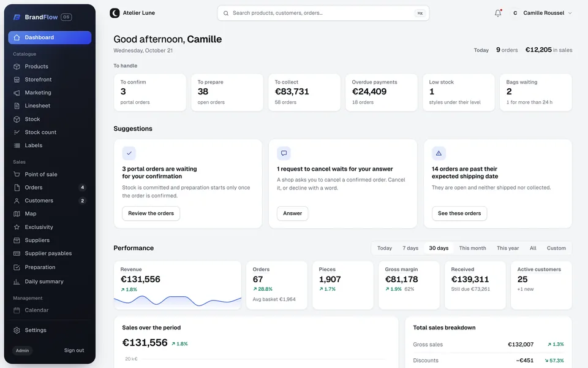Expand the Camille Roussel account menu chevron

coord(570,13)
